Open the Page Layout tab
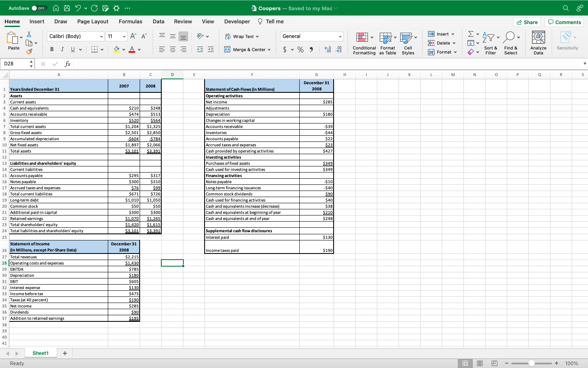 tap(93, 22)
